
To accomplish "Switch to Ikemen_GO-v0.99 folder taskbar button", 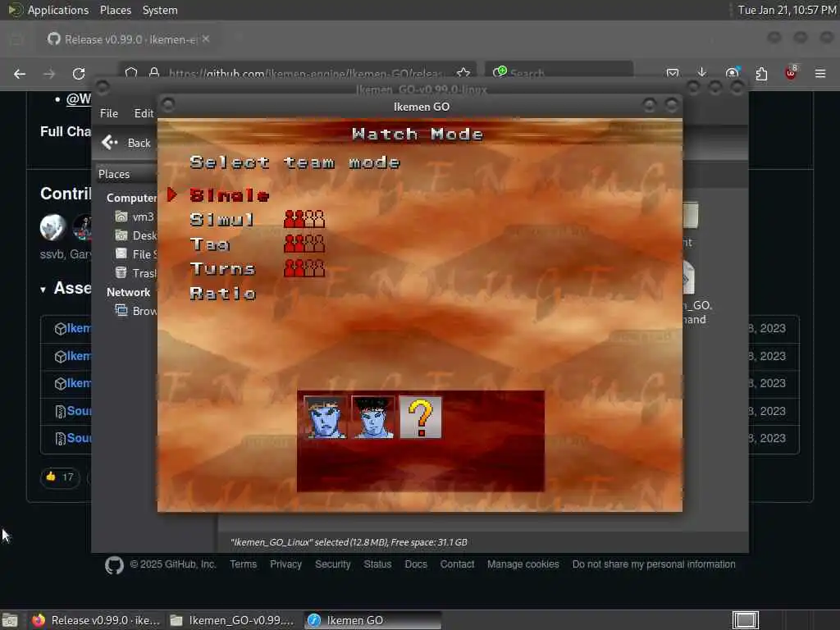I will [x=233, y=620].
